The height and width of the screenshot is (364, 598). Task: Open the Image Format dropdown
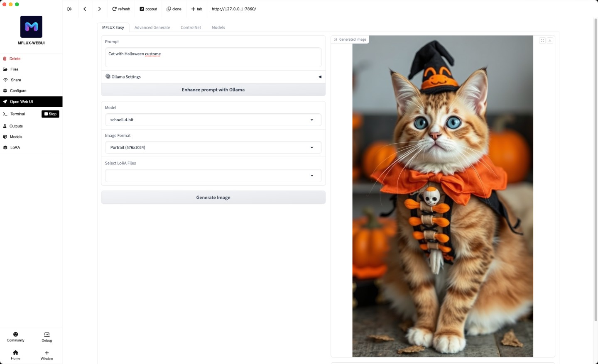pyautogui.click(x=213, y=147)
